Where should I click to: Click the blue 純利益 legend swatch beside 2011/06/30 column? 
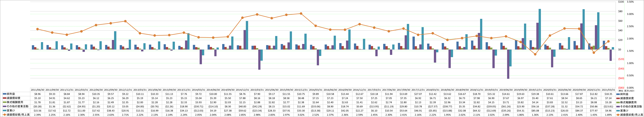click(x=4, y=94)
